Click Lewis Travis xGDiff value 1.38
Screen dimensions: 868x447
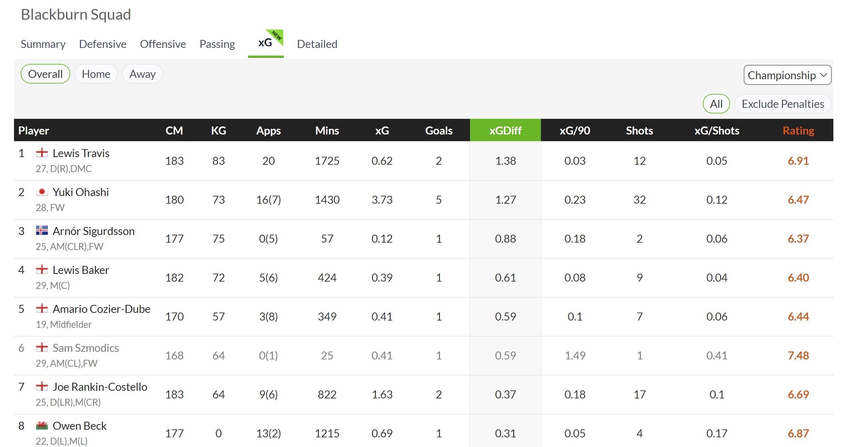pos(505,160)
